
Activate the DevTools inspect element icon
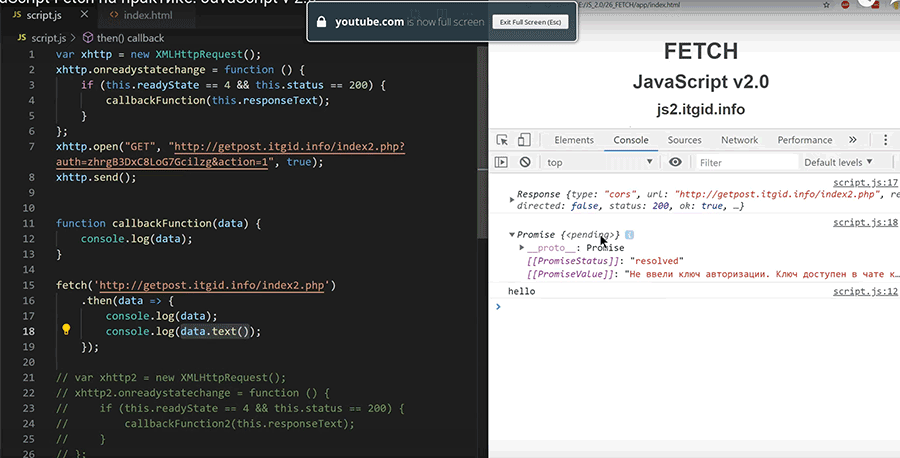pyautogui.click(x=502, y=140)
